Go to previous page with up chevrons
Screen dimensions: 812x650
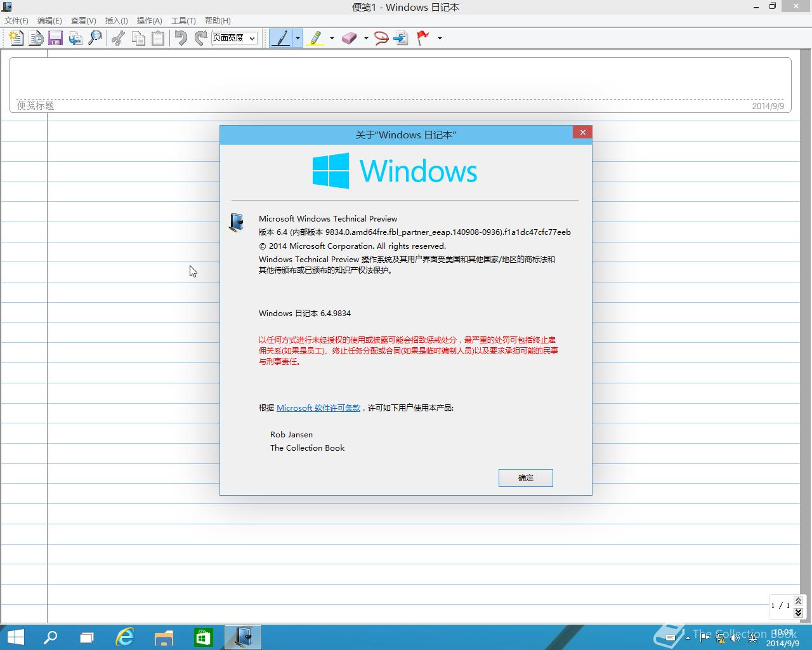(798, 600)
